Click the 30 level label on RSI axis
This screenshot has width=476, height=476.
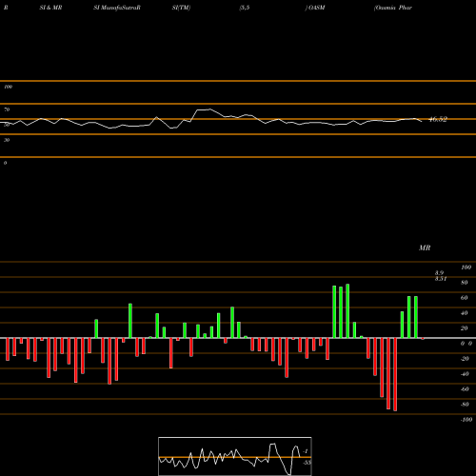(x=7, y=140)
